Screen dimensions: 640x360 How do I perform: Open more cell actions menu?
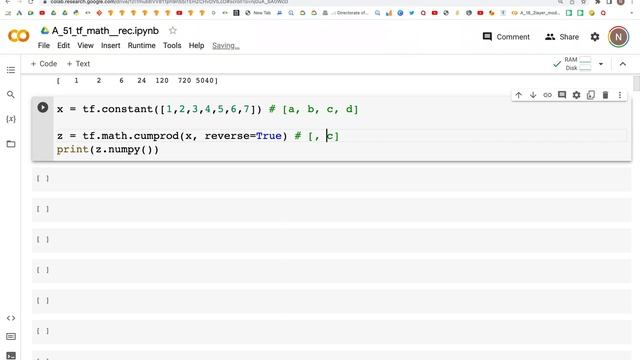[620, 95]
